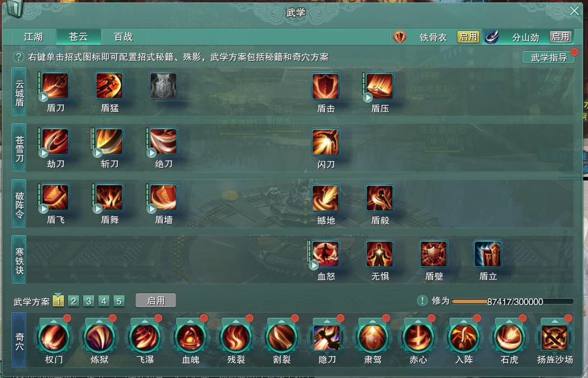Select the 闪刀 skill icon
Viewport: 588px width, 378px height.
pyautogui.click(x=326, y=142)
